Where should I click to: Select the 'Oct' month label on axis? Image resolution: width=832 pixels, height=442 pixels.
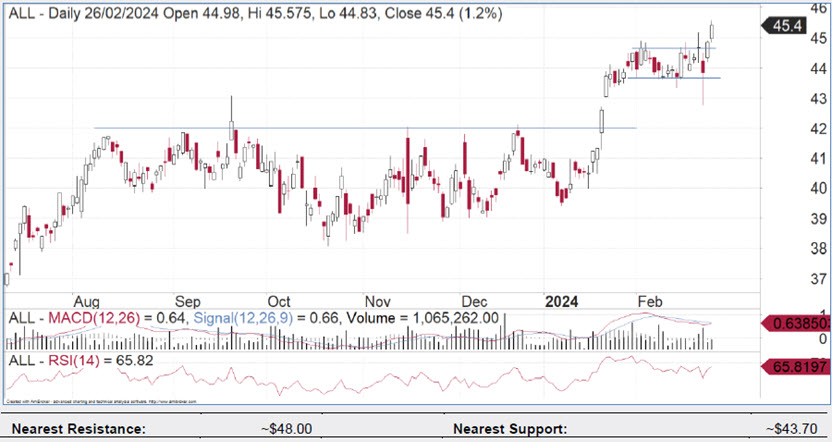pyautogui.click(x=279, y=302)
